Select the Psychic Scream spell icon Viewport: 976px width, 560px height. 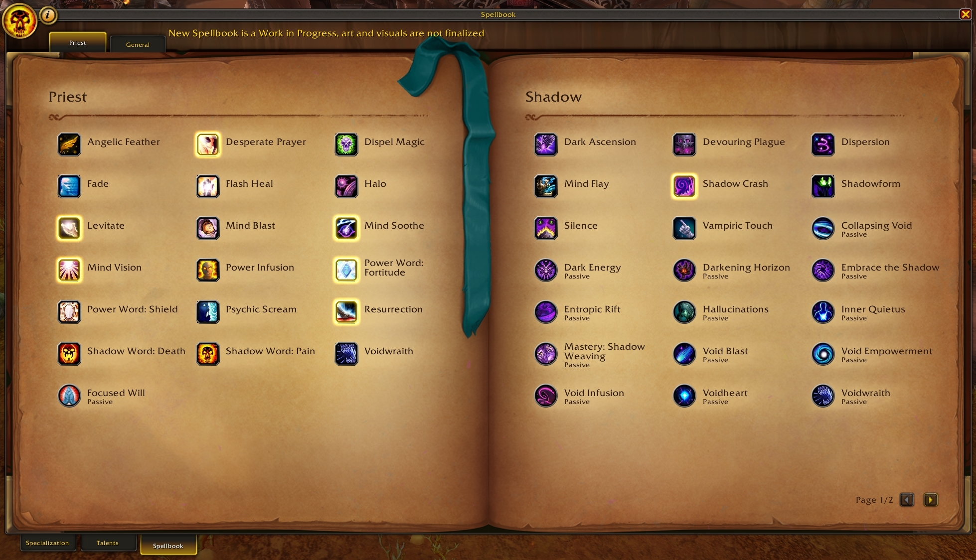(208, 309)
